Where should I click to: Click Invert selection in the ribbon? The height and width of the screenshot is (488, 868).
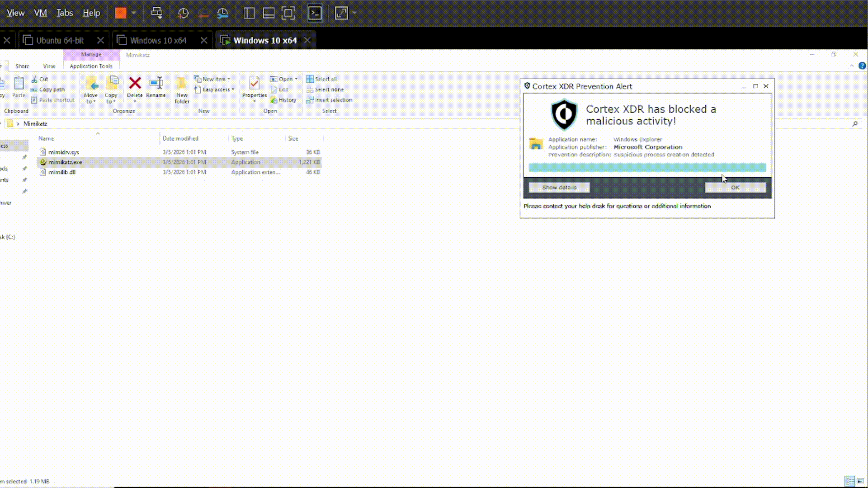(x=329, y=100)
